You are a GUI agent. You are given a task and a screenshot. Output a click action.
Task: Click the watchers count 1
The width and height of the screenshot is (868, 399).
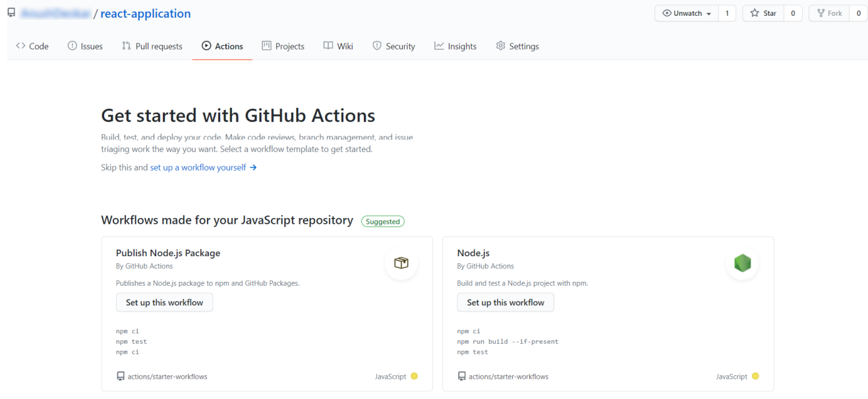tap(727, 13)
